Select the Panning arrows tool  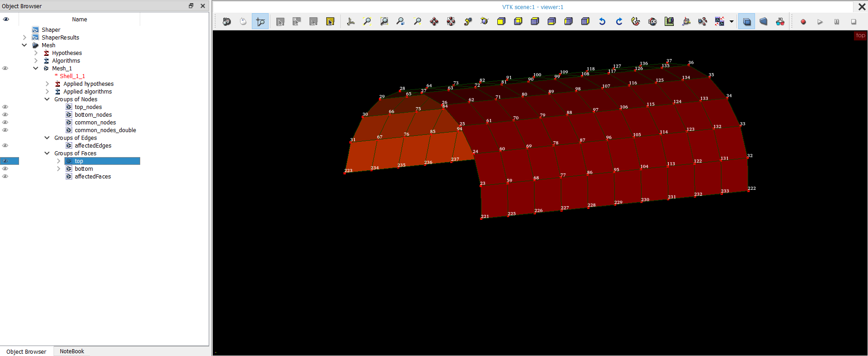434,21
